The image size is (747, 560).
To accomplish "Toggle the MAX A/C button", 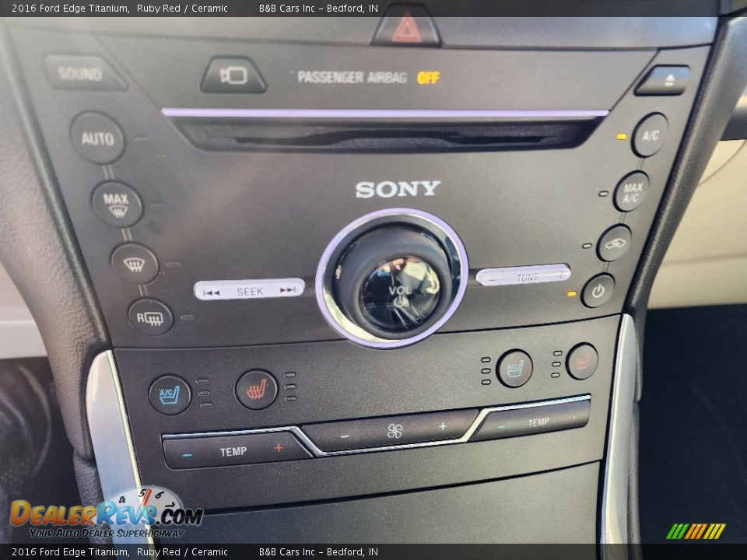I will tap(632, 191).
